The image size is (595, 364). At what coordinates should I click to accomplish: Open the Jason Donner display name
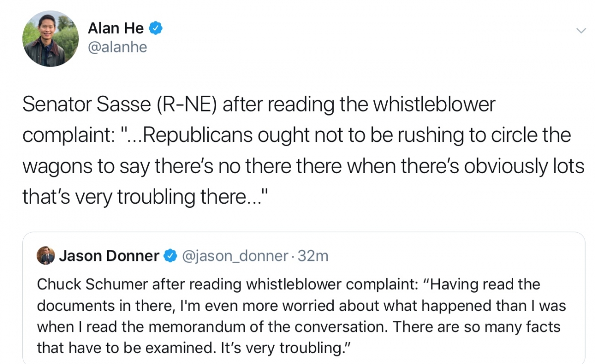coord(109,256)
